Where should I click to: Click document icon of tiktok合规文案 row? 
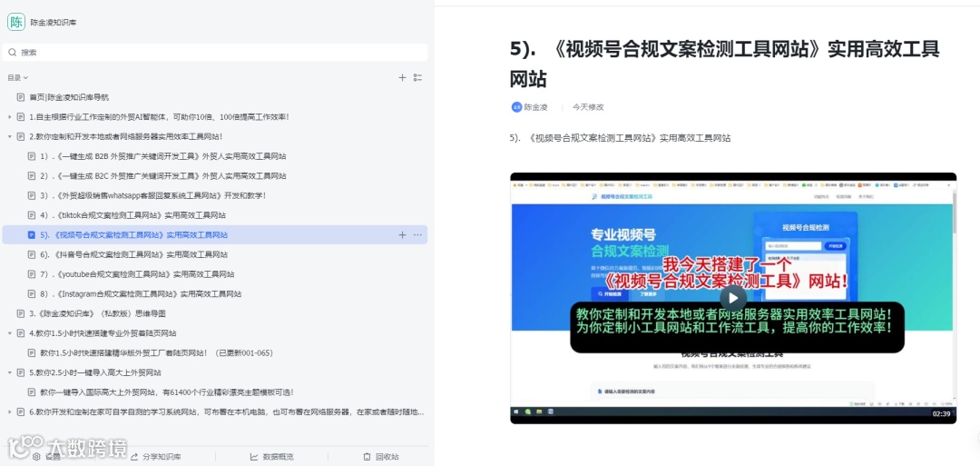(x=31, y=215)
